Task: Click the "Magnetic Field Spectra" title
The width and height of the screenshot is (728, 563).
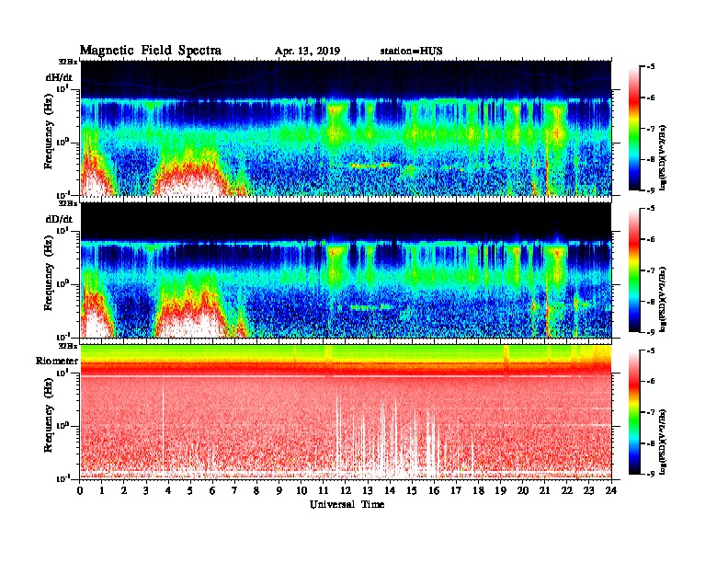Action: pos(151,51)
